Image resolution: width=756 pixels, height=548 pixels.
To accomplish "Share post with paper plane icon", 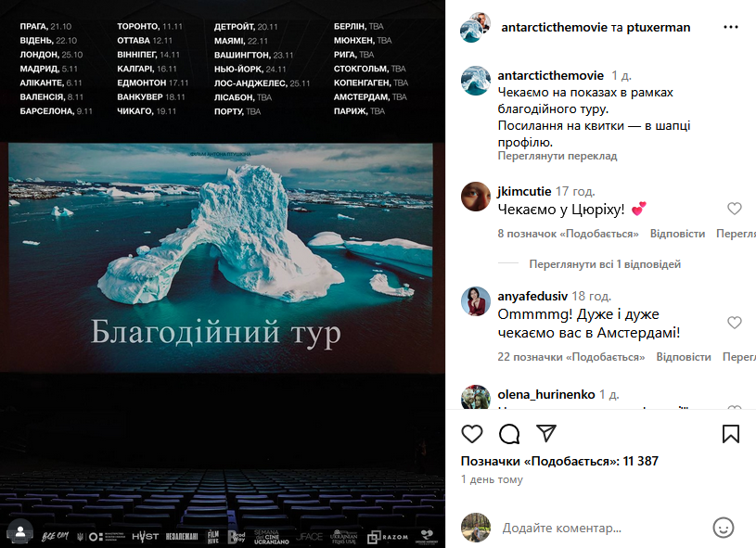I will click(x=546, y=433).
